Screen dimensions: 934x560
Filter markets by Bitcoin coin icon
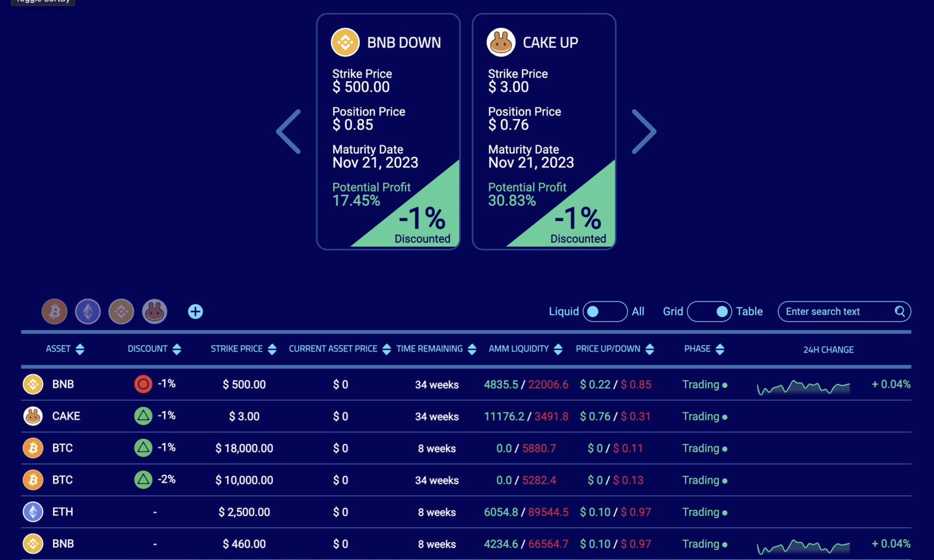tap(54, 312)
